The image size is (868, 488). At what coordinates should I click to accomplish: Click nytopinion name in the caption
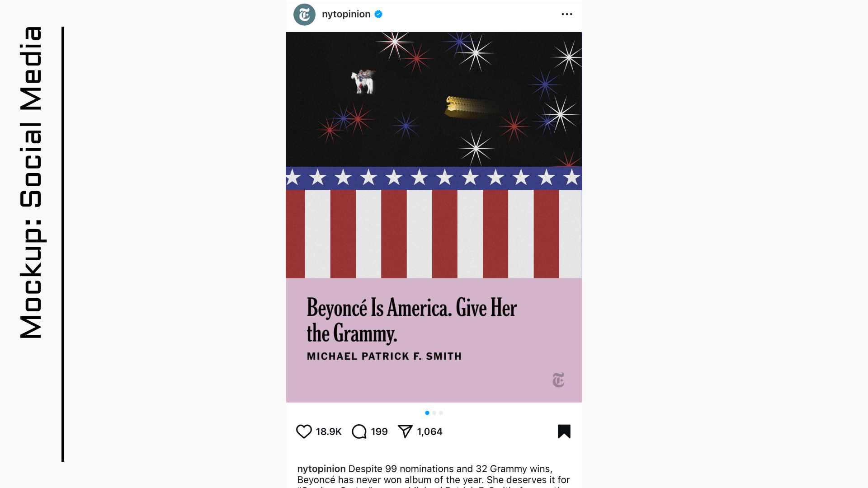point(321,469)
